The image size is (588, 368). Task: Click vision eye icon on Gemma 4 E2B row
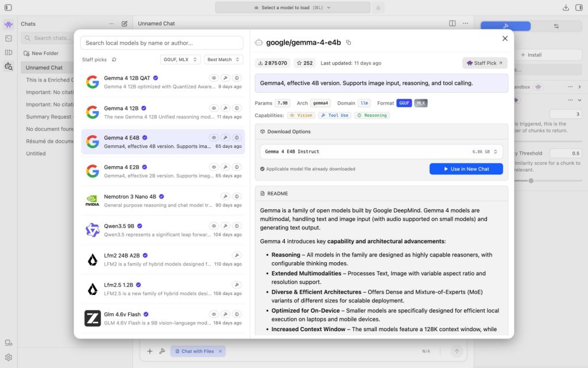[x=214, y=167]
